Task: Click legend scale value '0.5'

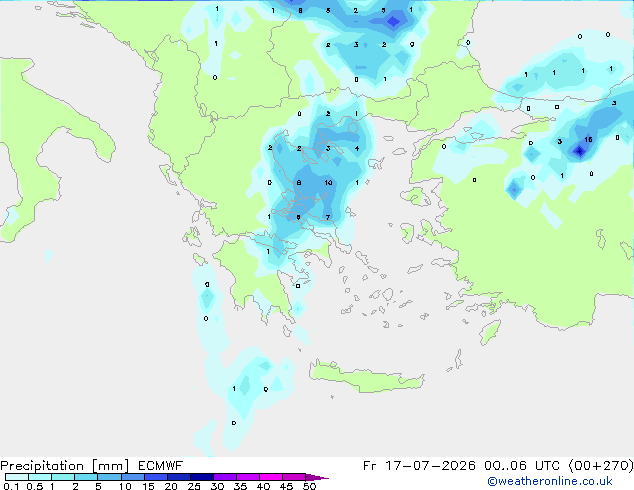Action: [34, 486]
